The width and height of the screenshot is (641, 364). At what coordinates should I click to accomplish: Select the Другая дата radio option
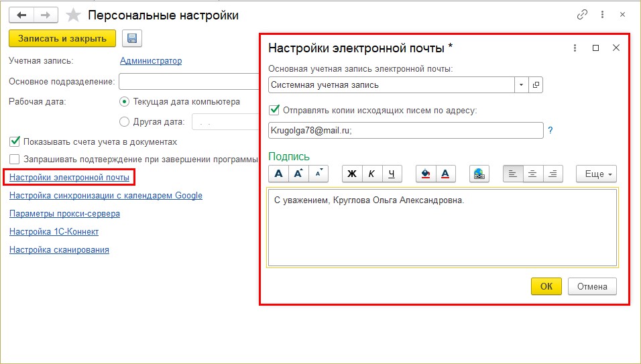pyautogui.click(x=124, y=122)
